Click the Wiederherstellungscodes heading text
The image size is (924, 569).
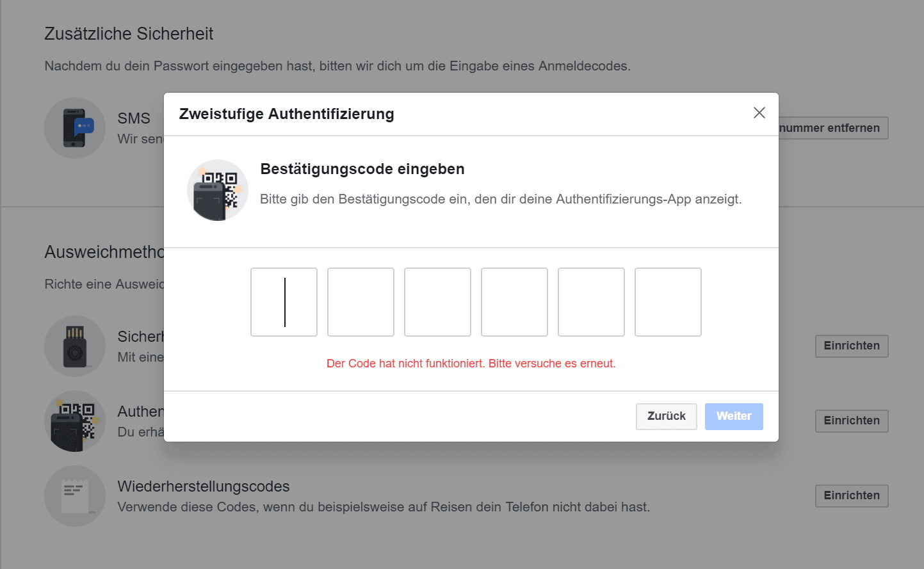(x=204, y=486)
